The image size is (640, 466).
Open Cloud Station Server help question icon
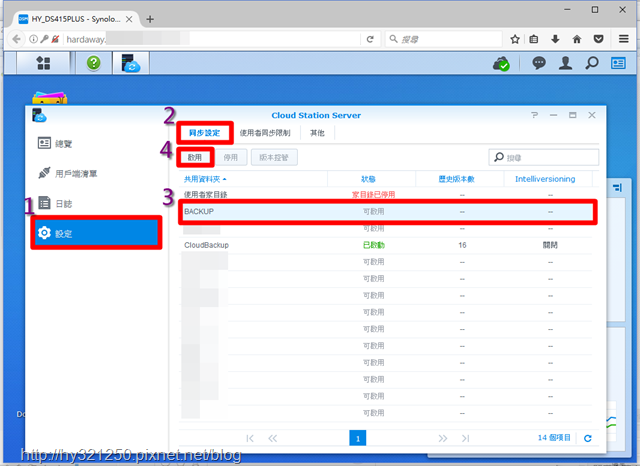[x=535, y=115]
